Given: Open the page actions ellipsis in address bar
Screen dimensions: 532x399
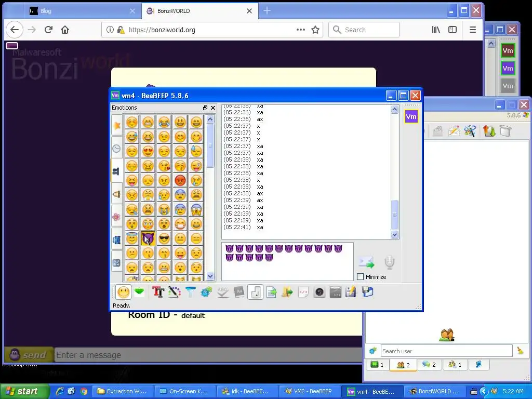Looking at the screenshot, I should (x=301, y=30).
